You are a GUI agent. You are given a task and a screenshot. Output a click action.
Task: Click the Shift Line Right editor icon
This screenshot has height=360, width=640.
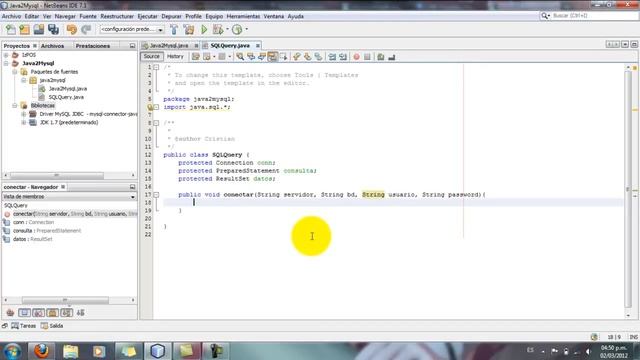tap(343, 57)
